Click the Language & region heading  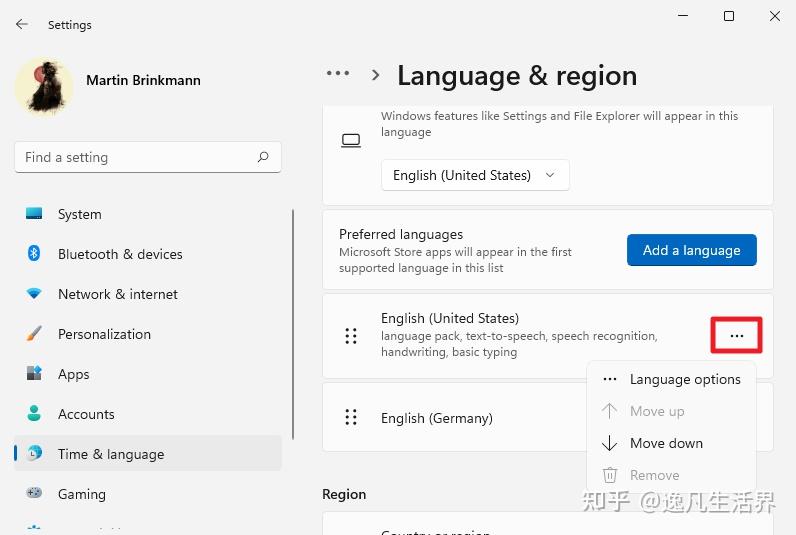point(517,76)
